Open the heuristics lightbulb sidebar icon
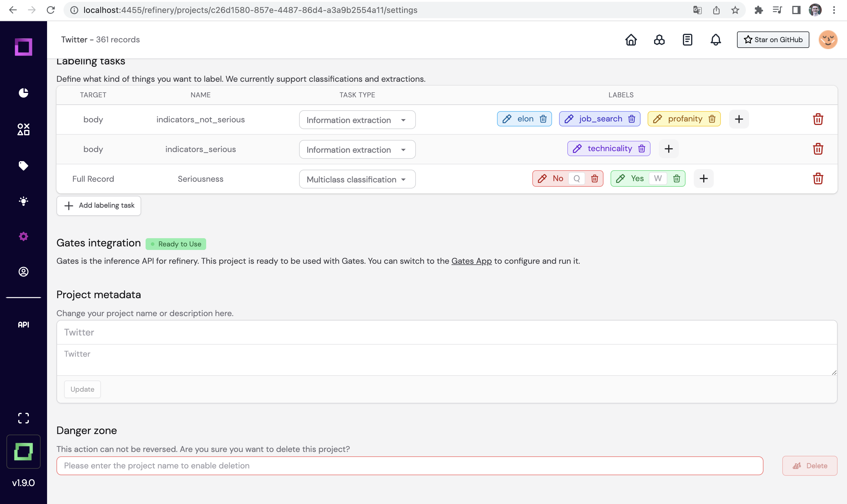The height and width of the screenshot is (504, 847). (x=24, y=201)
